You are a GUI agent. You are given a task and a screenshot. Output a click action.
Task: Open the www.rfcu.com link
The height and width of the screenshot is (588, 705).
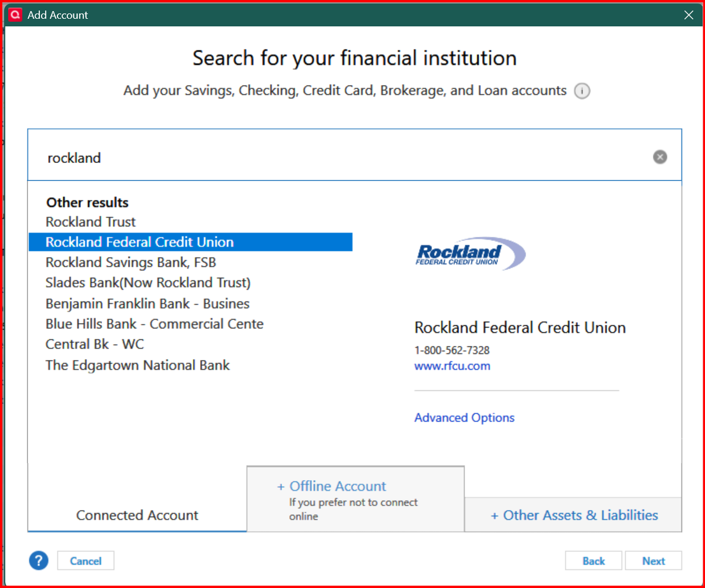tap(452, 366)
